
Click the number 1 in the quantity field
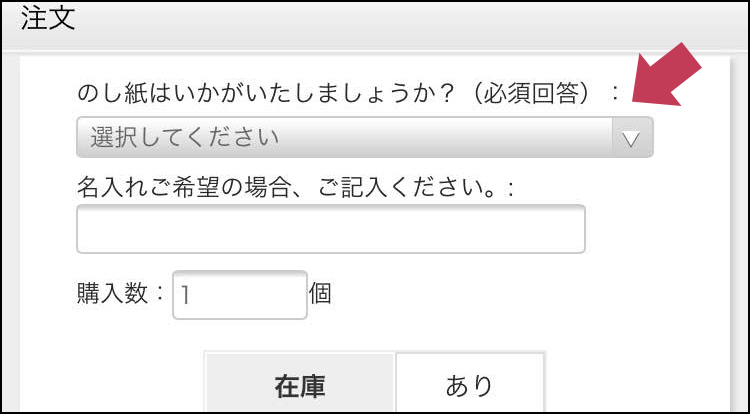point(187,294)
